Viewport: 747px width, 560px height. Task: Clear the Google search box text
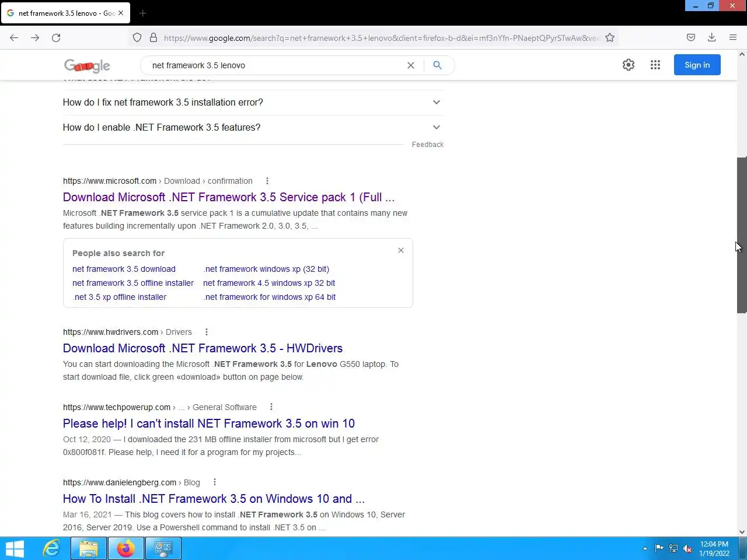[x=411, y=65]
